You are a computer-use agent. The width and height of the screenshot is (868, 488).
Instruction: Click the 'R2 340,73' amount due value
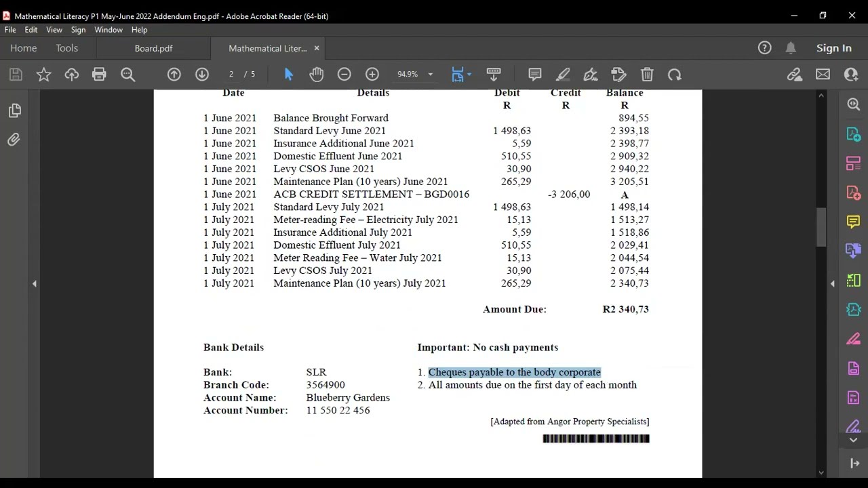click(x=625, y=309)
